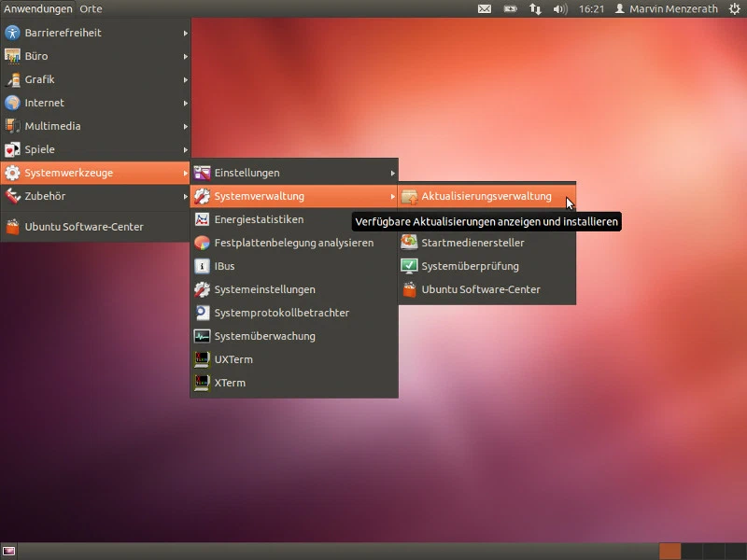Open Systemeinstellungen via its wrench icon

[202, 289]
